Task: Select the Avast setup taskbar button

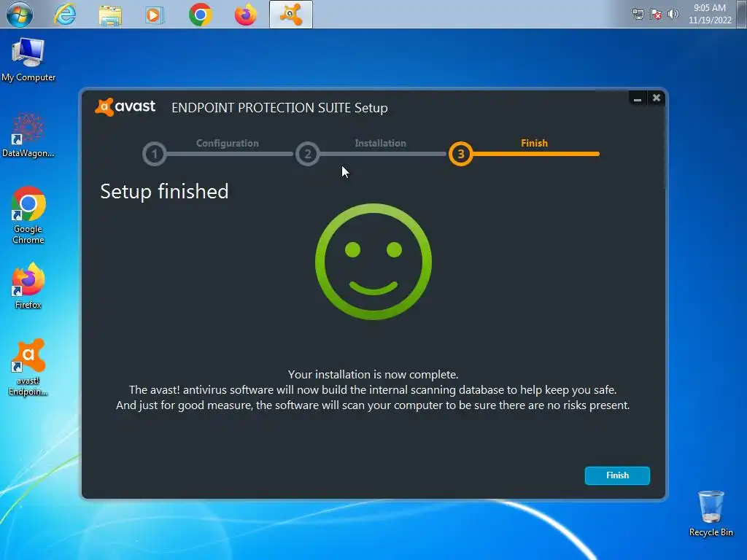Action: tap(290, 15)
